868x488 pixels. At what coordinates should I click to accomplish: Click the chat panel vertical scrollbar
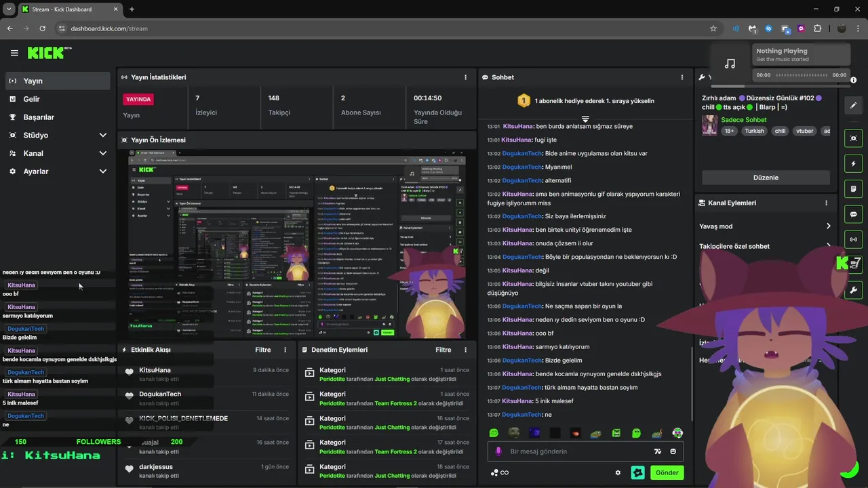coord(692,383)
